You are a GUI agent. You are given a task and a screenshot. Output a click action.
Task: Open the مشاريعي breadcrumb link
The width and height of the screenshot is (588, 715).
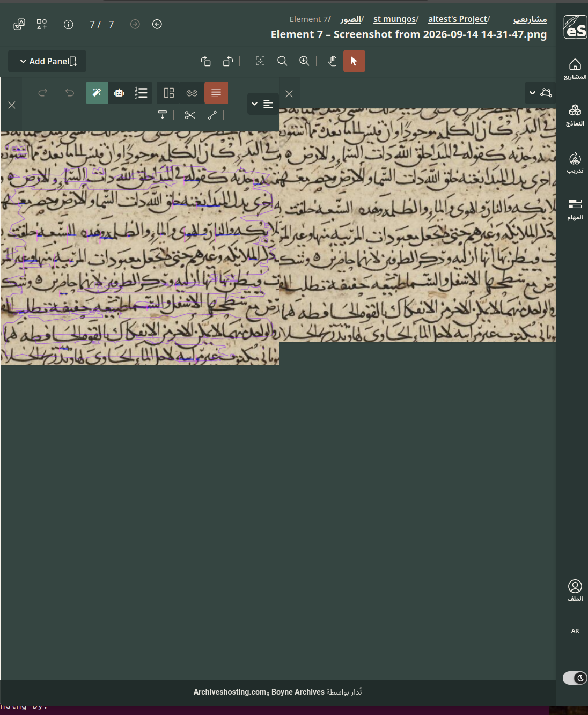tap(530, 19)
